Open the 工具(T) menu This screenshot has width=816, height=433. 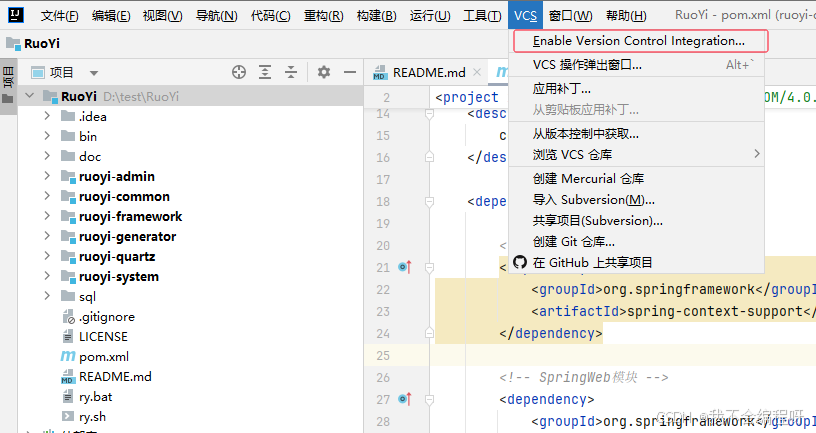(x=482, y=16)
